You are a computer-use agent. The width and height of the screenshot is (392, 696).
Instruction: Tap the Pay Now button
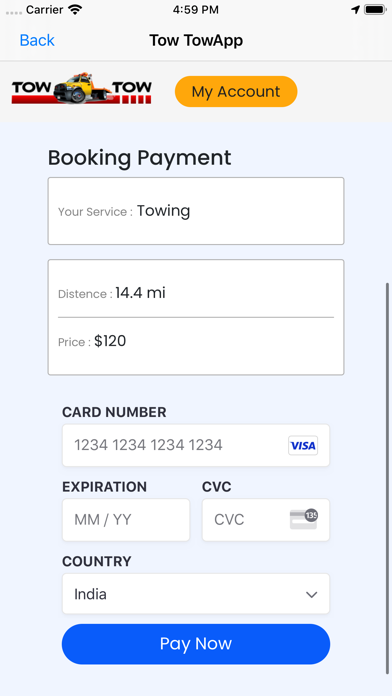[x=196, y=644]
